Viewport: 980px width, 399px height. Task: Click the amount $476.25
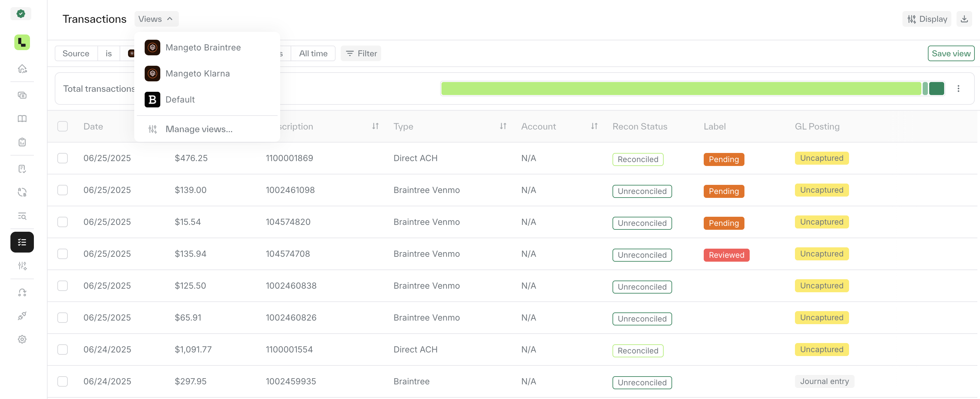click(x=191, y=158)
